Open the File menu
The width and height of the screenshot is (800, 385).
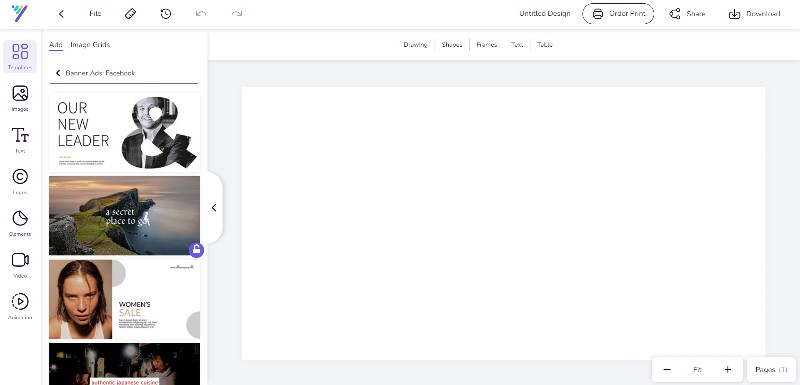point(95,14)
